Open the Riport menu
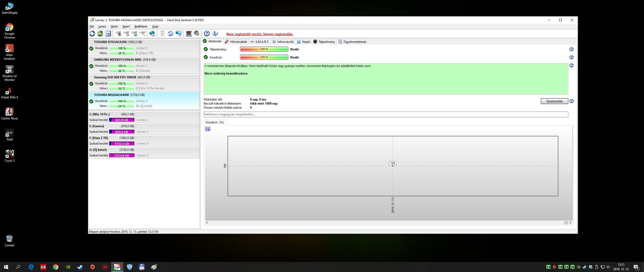 [126, 26]
